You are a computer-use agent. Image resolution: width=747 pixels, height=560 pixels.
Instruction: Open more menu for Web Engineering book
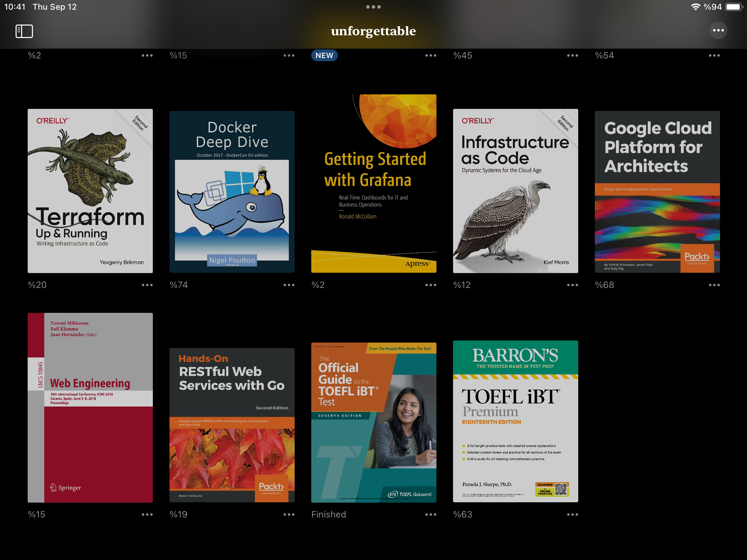click(147, 515)
